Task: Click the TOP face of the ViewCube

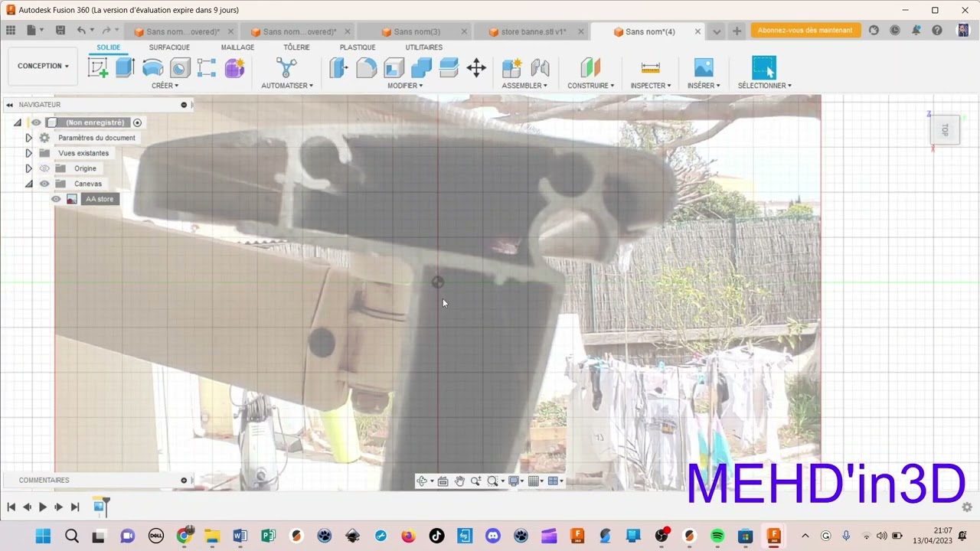Action: tap(945, 129)
